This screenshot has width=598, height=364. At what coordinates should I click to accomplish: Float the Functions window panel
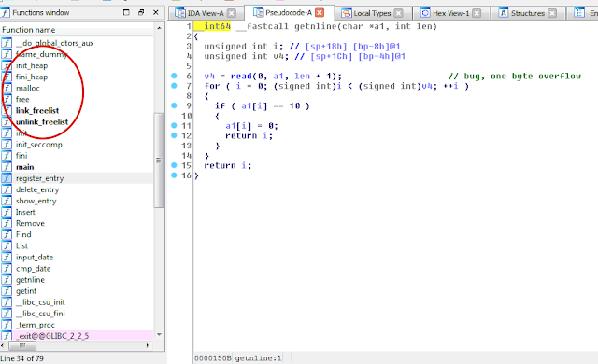tap(141, 12)
